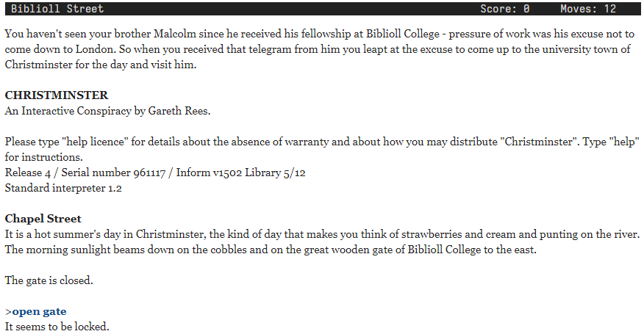Click the "It seems to be locked." response

click(57, 326)
